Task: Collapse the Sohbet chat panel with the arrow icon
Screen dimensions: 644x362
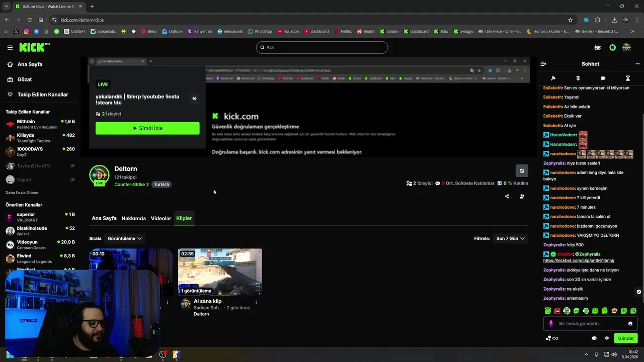Action: coord(543,64)
